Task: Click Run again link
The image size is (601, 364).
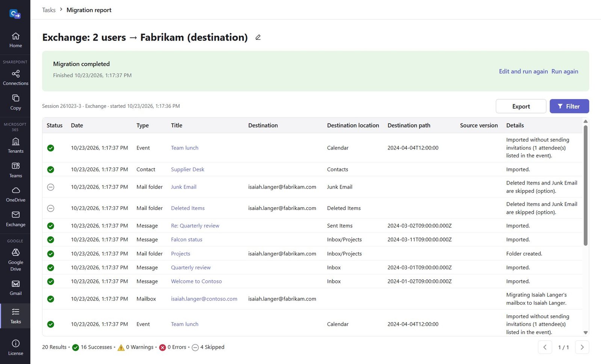Action: (x=565, y=71)
